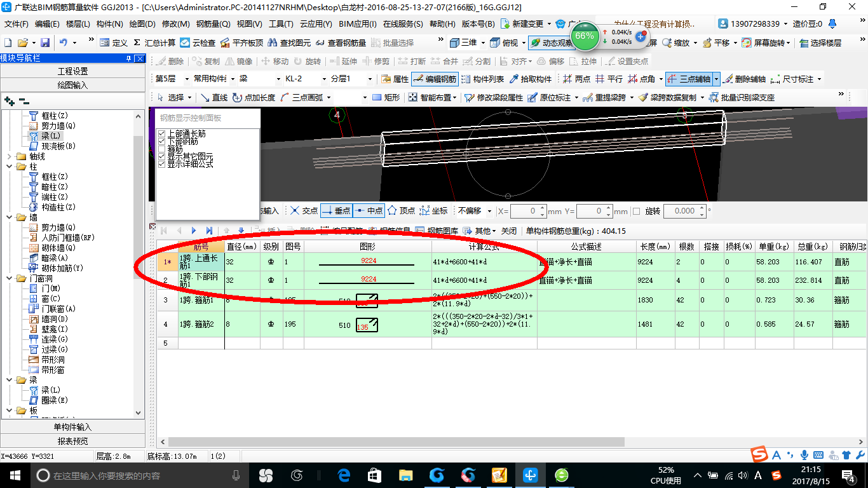Enable the 旋转 rotation checkbox

coord(637,211)
